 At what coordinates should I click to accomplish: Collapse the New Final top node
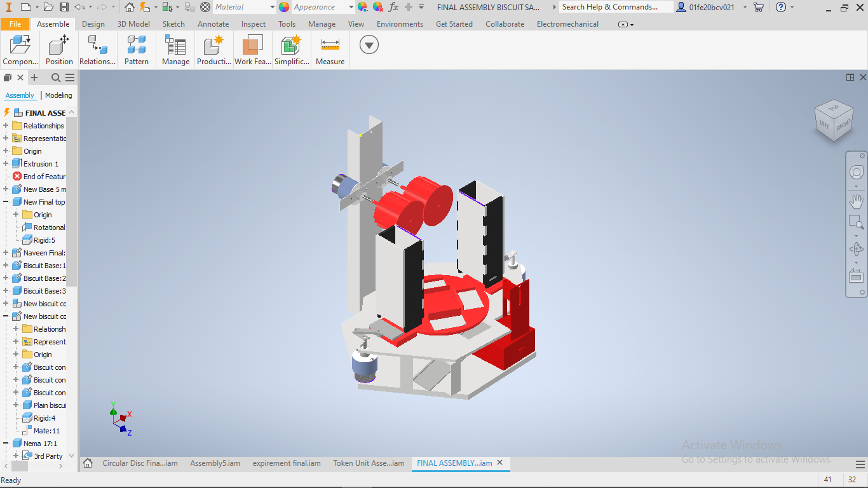pyautogui.click(x=6, y=201)
